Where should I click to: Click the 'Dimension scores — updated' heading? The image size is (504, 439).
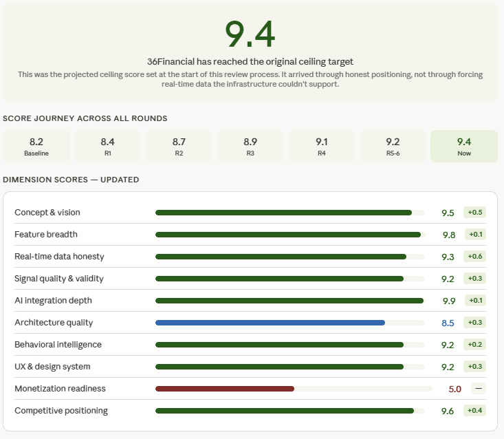(x=71, y=180)
